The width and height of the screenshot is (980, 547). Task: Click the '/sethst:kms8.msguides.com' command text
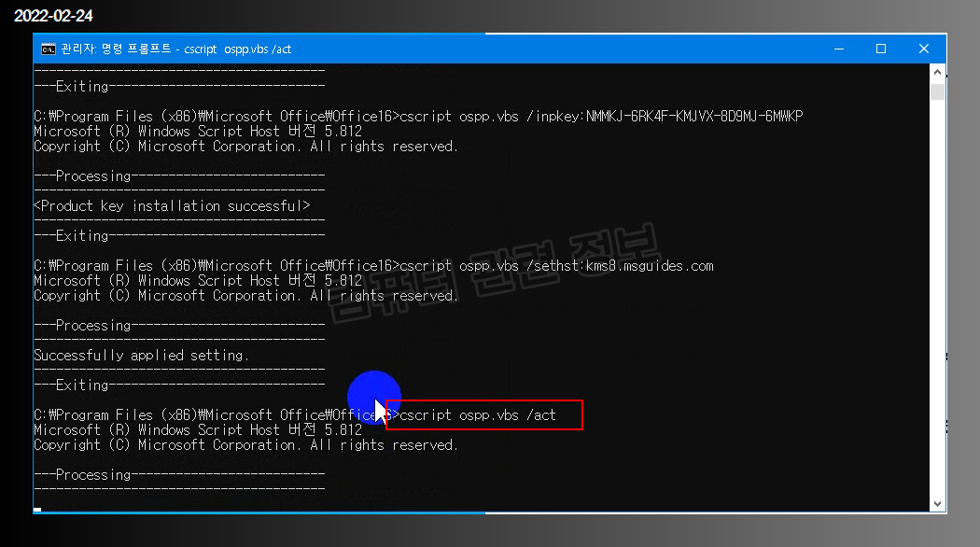[x=620, y=266]
